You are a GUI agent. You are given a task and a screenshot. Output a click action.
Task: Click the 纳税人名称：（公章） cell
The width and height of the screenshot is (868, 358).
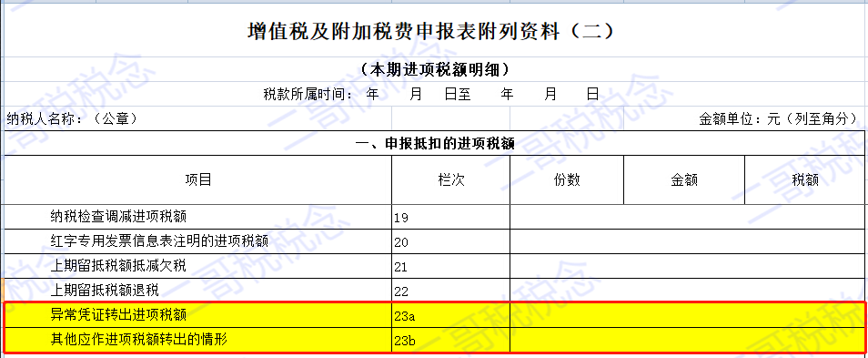197,118
